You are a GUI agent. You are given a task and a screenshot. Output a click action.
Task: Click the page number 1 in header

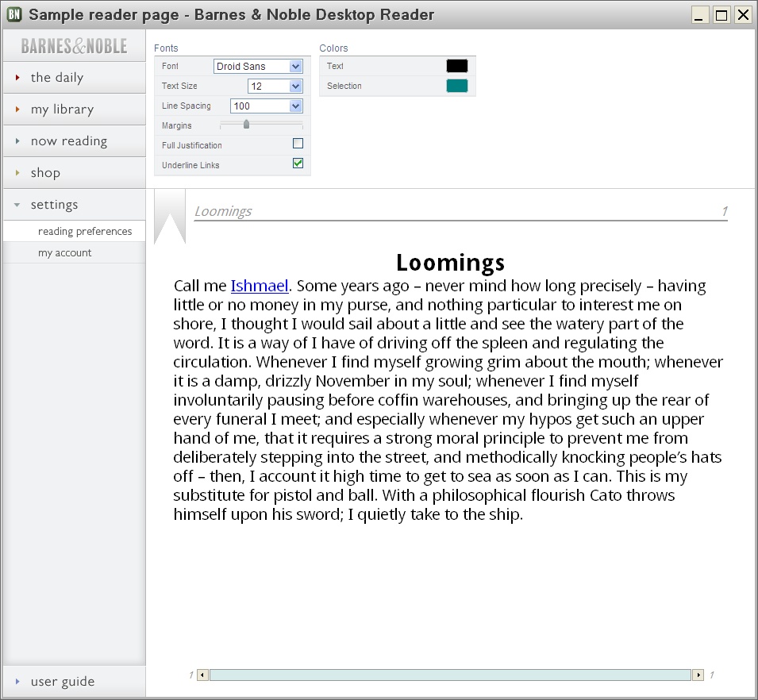point(725,211)
